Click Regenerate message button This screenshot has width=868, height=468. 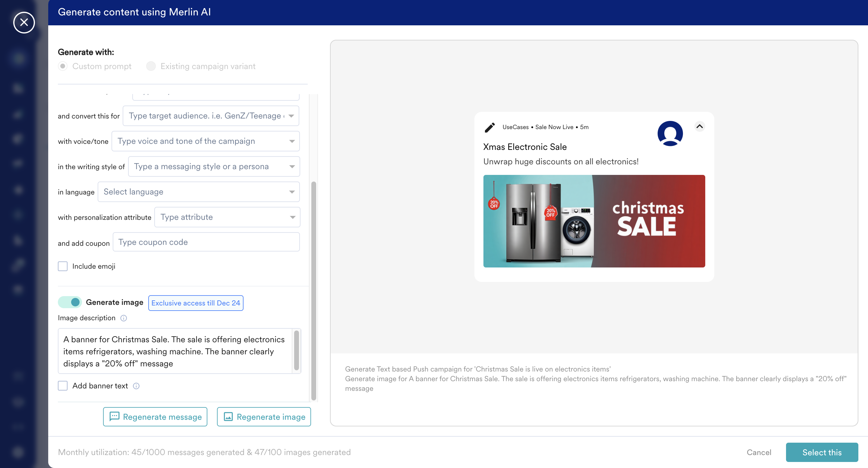coord(155,417)
